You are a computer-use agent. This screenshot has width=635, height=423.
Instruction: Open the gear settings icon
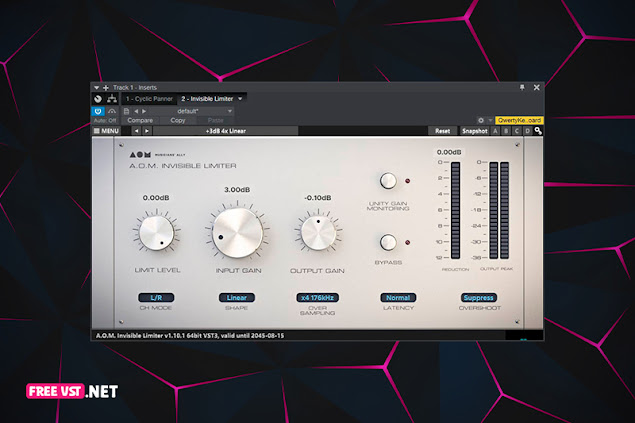[481, 121]
